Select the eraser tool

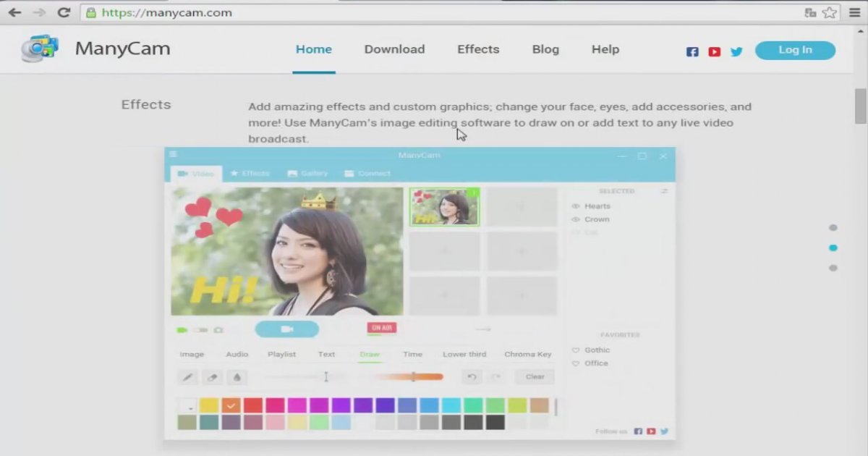[211, 376]
